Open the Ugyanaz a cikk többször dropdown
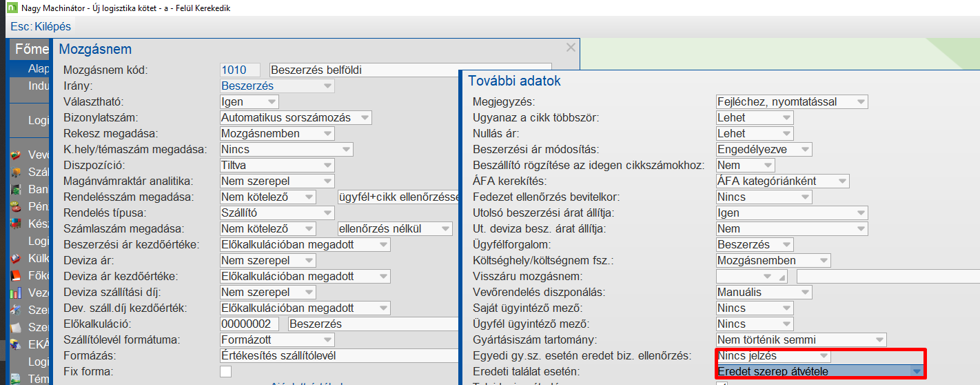The image size is (980, 385). [755, 117]
